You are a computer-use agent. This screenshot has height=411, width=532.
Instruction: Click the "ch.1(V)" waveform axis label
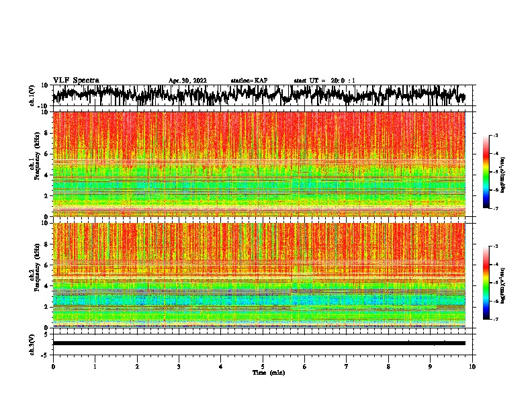(x=32, y=95)
